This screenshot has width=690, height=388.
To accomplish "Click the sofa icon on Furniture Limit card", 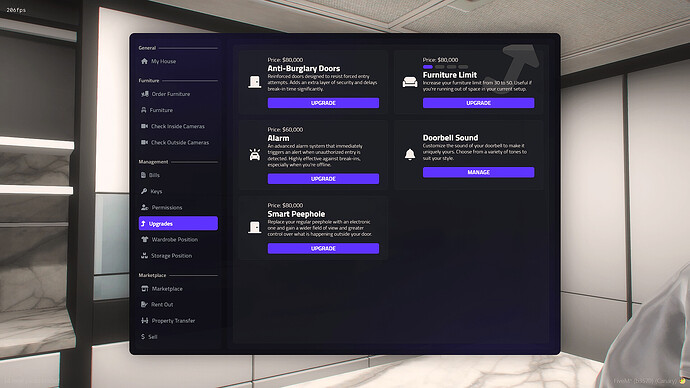I will click(x=410, y=82).
